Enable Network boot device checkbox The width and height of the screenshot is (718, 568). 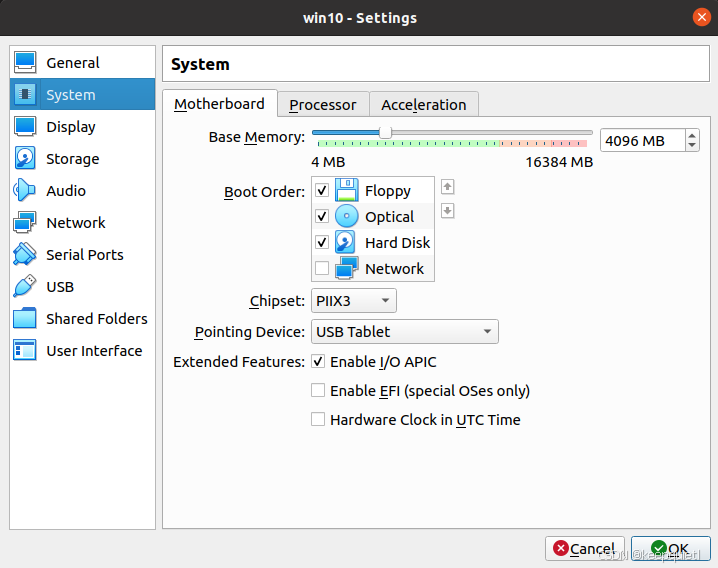(322, 268)
